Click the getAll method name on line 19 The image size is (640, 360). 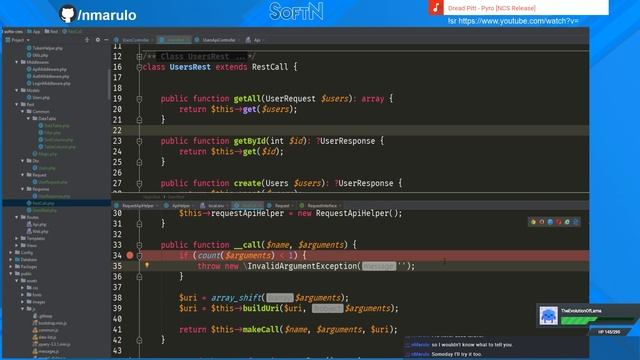click(x=247, y=99)
